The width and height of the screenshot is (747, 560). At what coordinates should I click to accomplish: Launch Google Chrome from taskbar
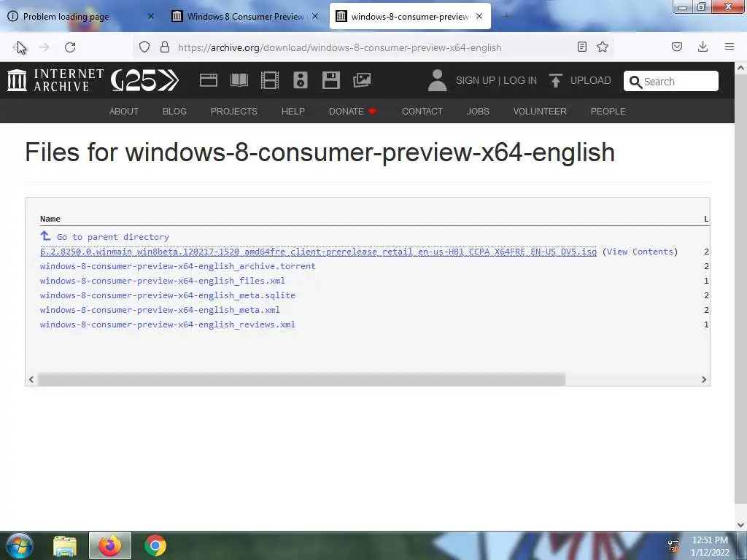coord(155,545)
